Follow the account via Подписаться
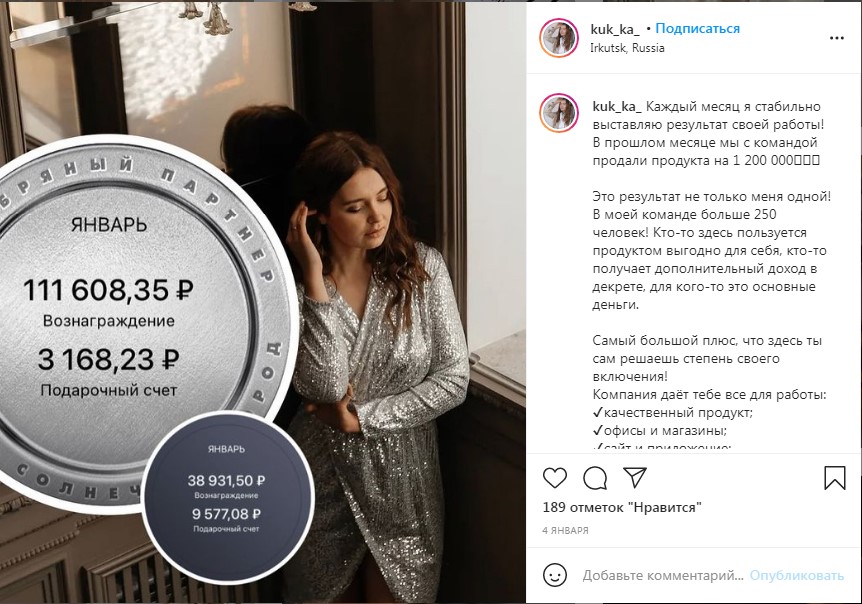The width and height of the screenshot is (862, 604). pyautogui.click(x=697, y=29)
